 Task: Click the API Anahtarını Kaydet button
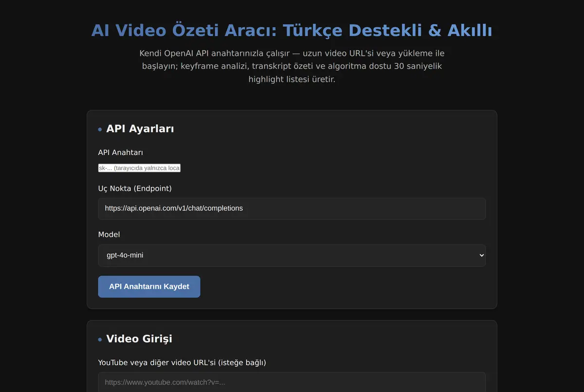point(149,286)
